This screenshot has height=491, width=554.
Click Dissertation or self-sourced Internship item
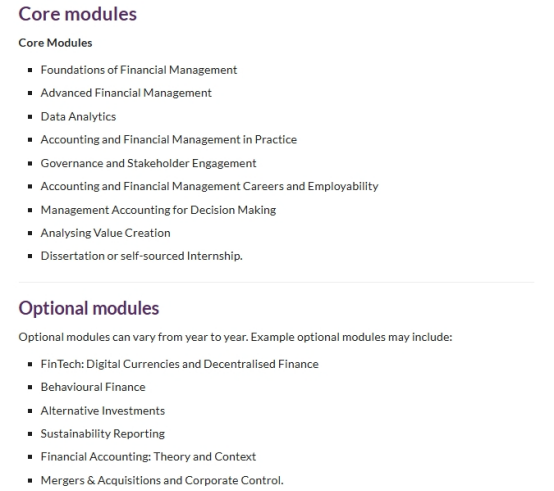[142, 256]
